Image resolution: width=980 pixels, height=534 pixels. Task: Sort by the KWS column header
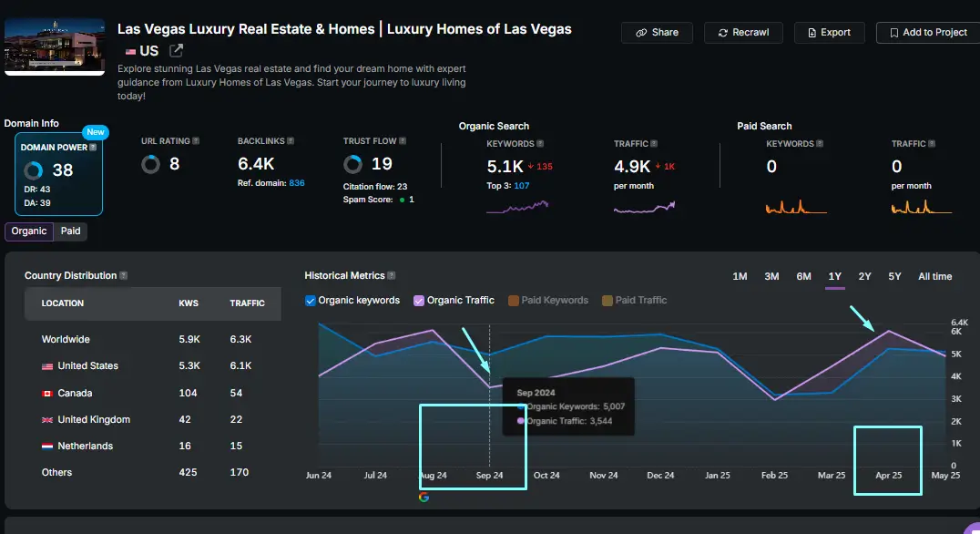click(189, 303)
